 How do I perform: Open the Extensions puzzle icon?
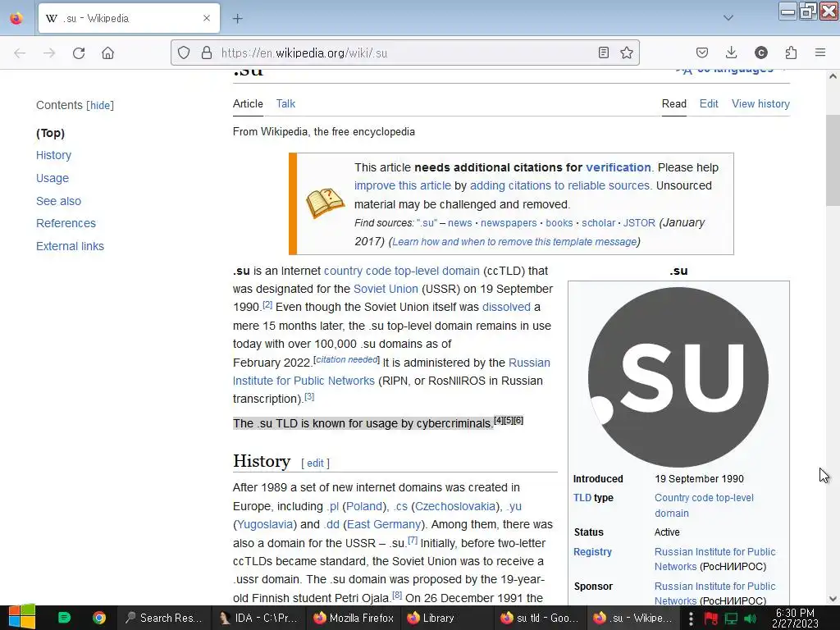[791, 52]
